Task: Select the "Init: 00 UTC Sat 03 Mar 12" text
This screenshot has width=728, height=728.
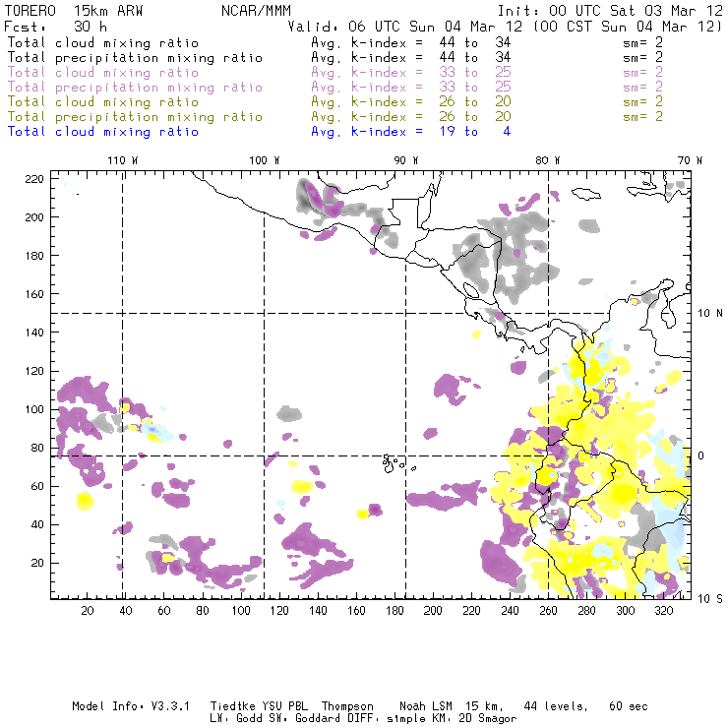Action: (610, 11)
